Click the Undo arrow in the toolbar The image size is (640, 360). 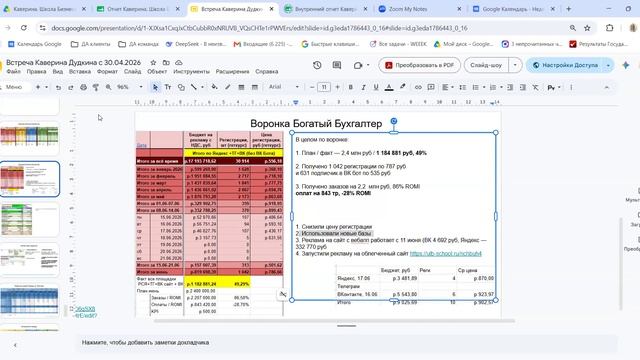click(58, 87)
